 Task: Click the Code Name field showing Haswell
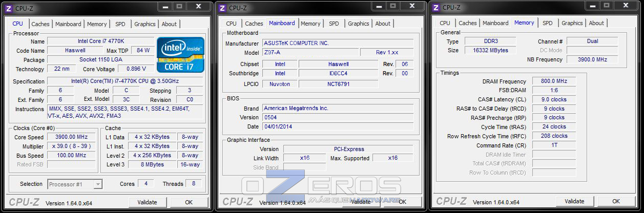[75, 51]
